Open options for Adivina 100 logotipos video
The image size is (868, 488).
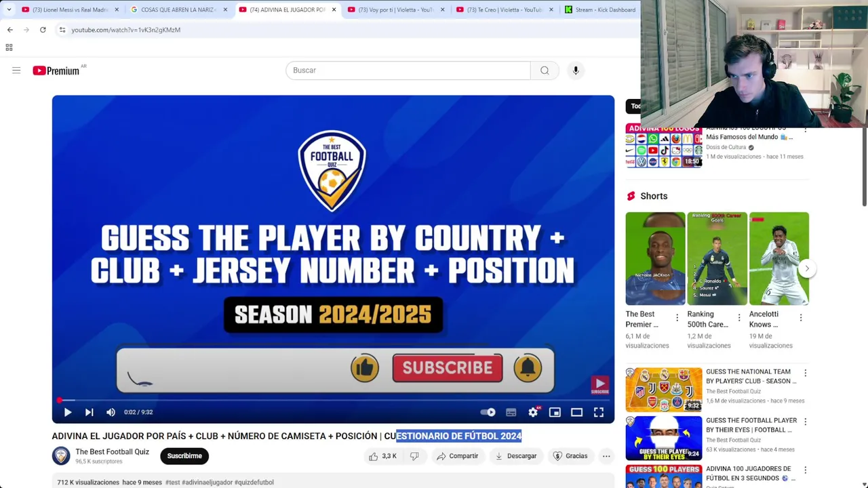(x=806, y=129)
